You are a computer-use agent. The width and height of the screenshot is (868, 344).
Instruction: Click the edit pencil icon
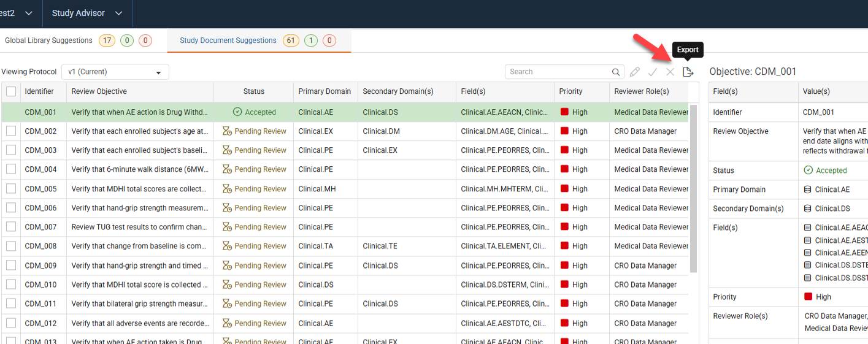(635, 72)
